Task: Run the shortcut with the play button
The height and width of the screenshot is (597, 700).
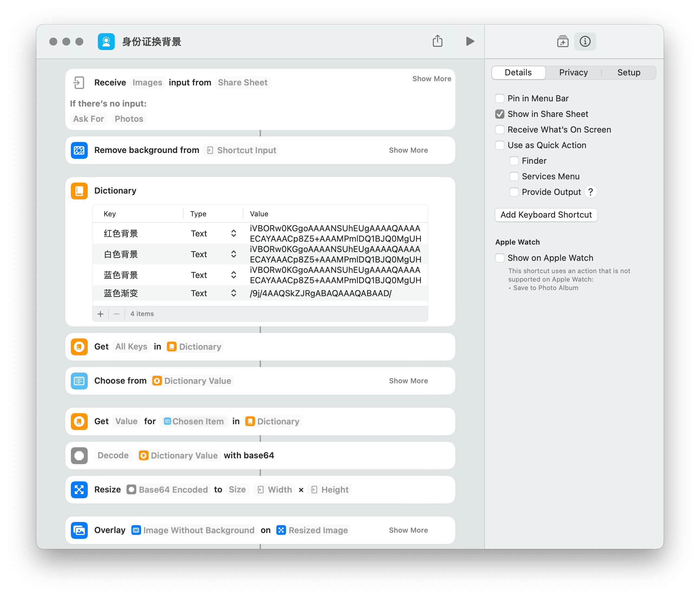Action: point(470,41)
